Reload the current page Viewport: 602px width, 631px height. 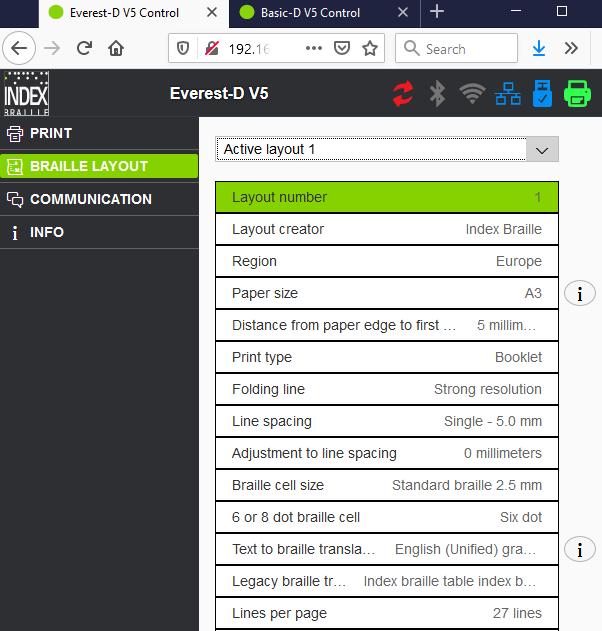(x=84, y=48)
